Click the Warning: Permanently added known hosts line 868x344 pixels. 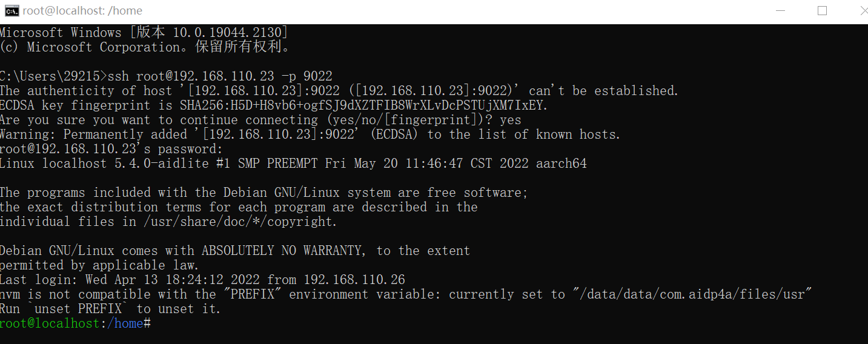click(x=310, y=134)
